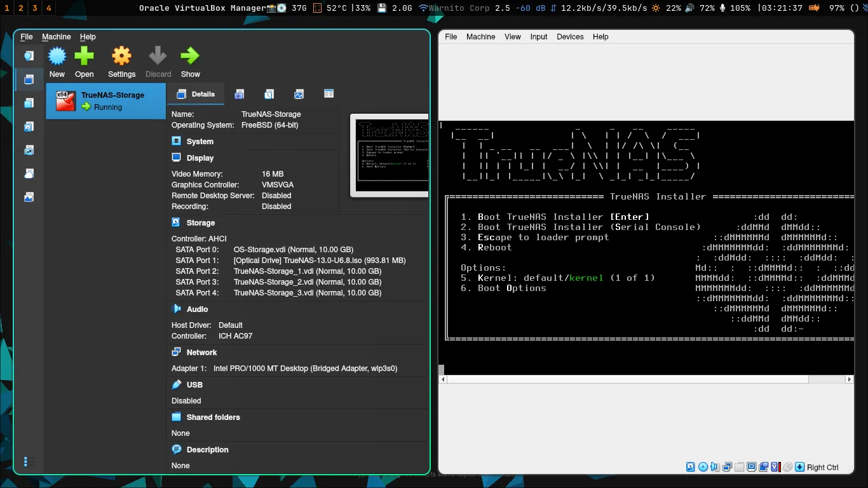Click the Network section header link
This screenshot has height=488, width=868.
[201, 353]
